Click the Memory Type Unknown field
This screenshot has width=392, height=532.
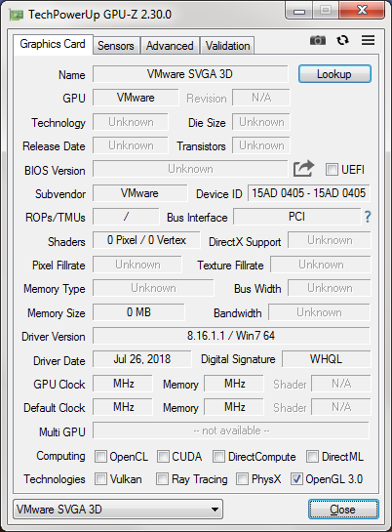tap(153, 288)
